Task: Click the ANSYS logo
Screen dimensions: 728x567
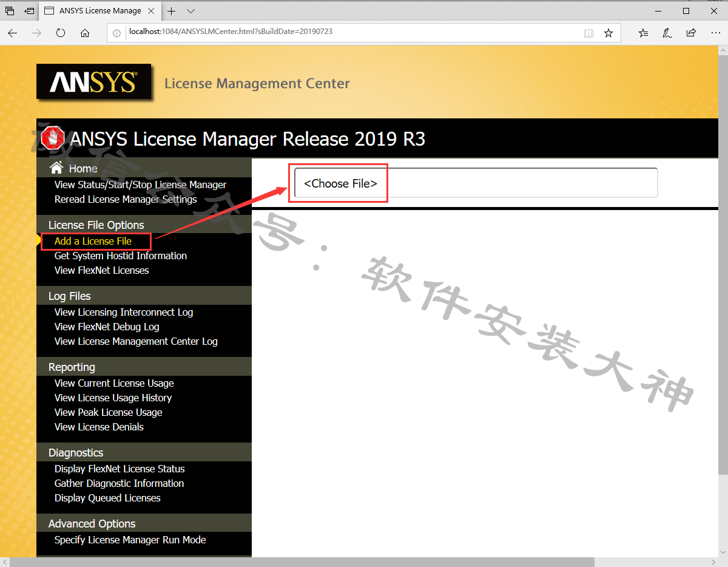Action: click(x=93, y=81)
